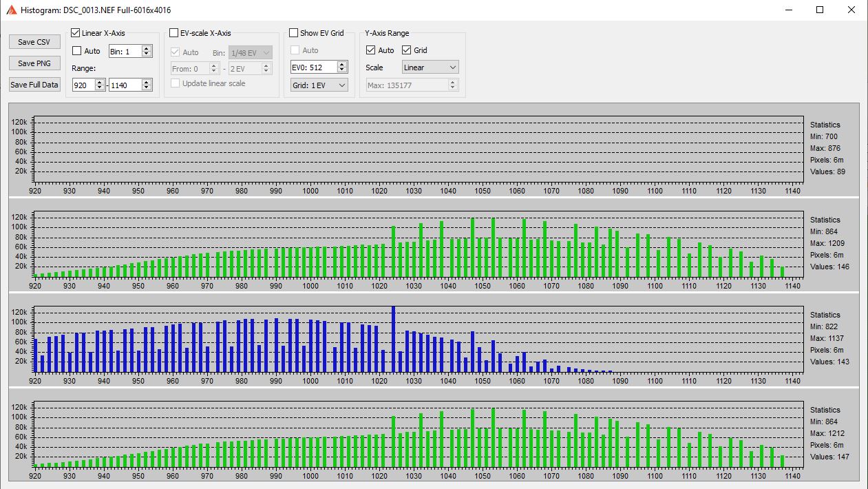Viewport: 868px width, 489px height.
Task: Increase the Bin value with up arrow
Action: pyautogui.click(x=146, y=48)
